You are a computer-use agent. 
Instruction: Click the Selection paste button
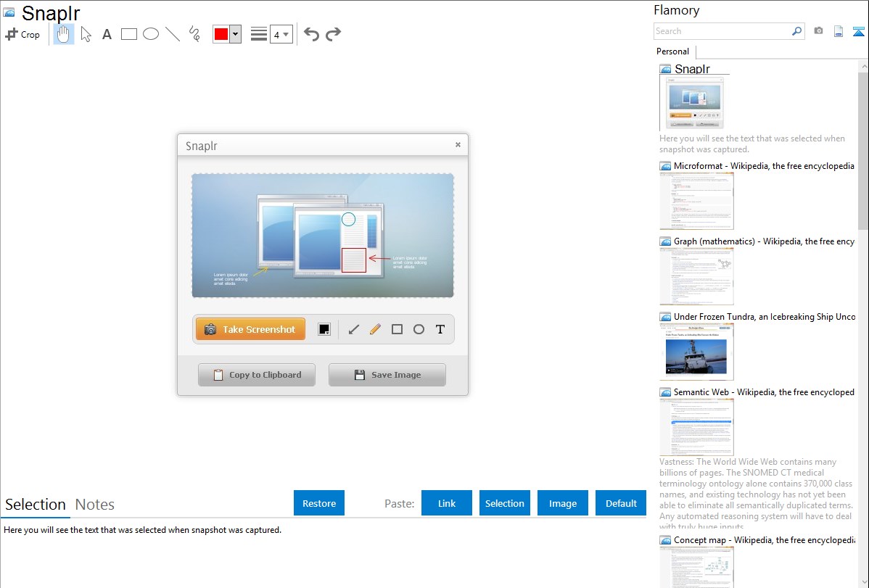(x=504, y=503)
